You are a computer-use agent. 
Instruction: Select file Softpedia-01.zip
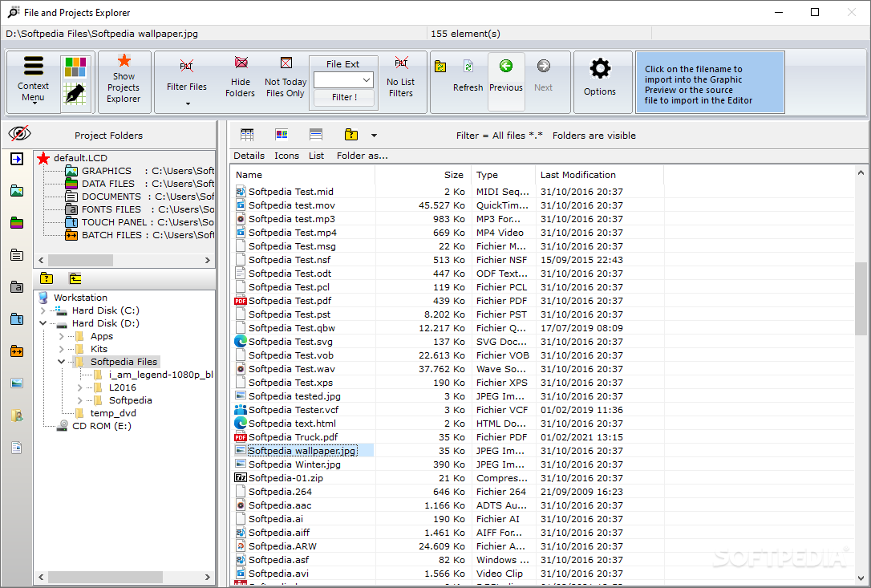click(x=286, y=478)
